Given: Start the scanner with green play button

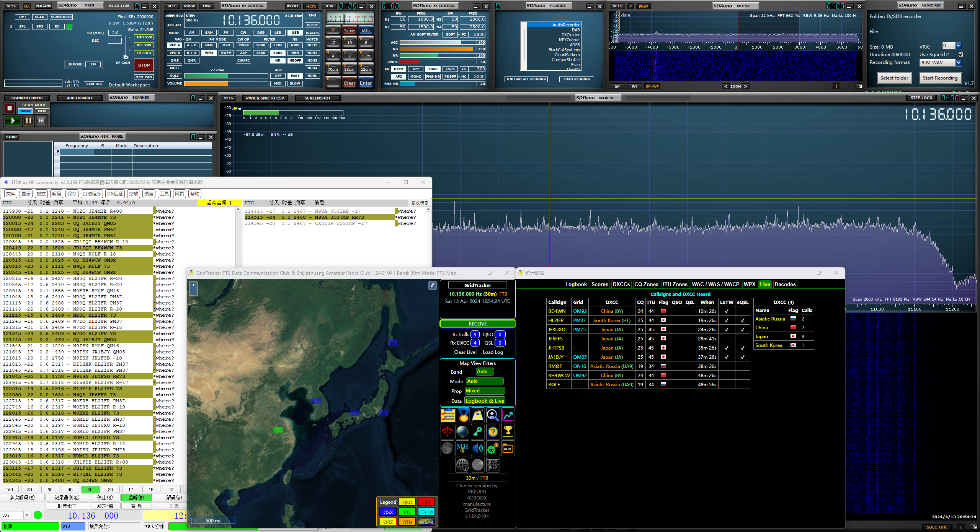Looking at the screenshot, I should (13, 121).
